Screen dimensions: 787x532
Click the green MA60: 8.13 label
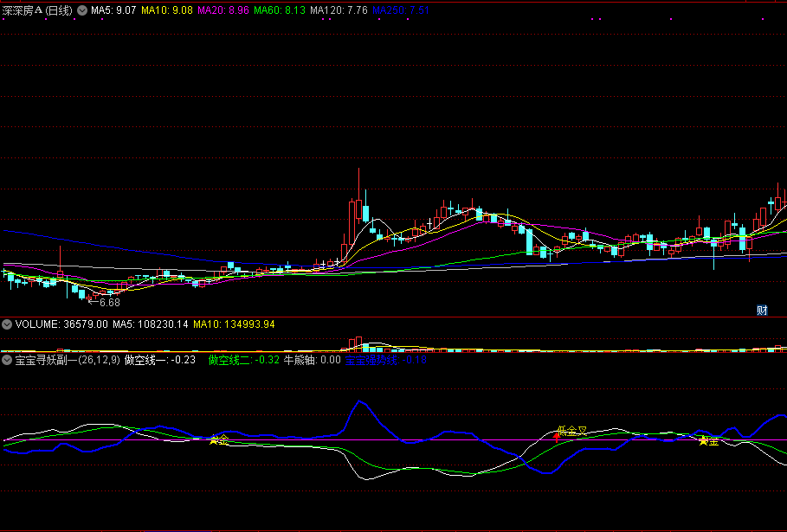[x=280, y=10]
